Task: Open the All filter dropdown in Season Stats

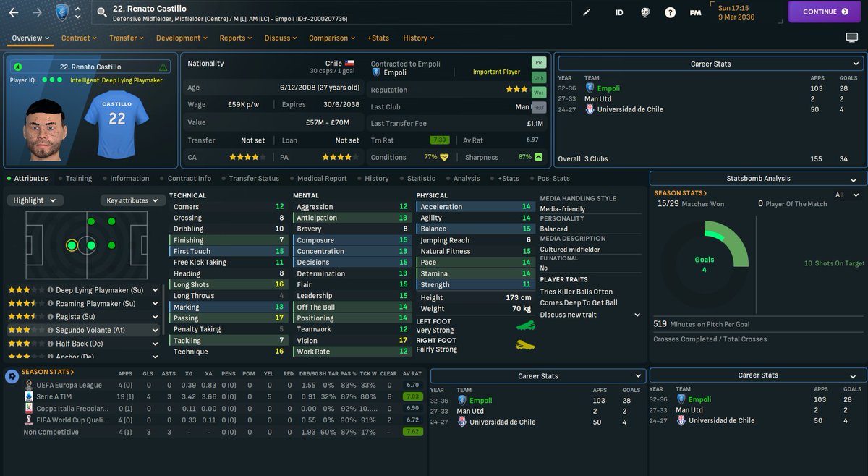Action: tap(846, 195)
